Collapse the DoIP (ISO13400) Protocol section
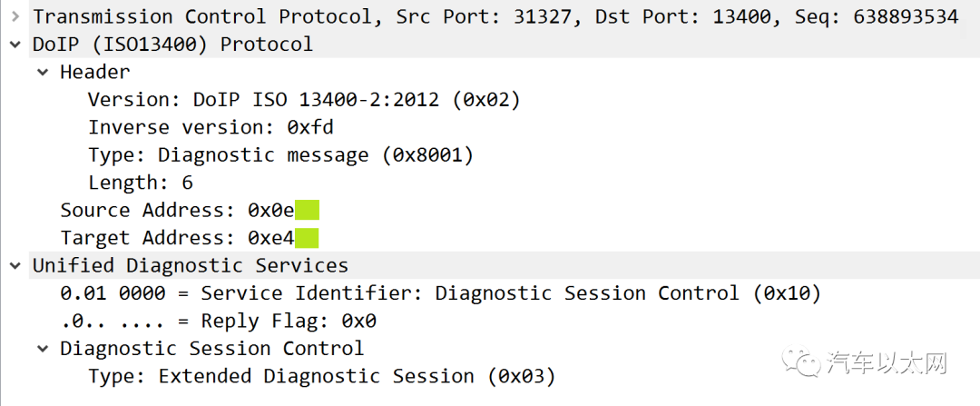980x406 pixels. pos(15,45)
